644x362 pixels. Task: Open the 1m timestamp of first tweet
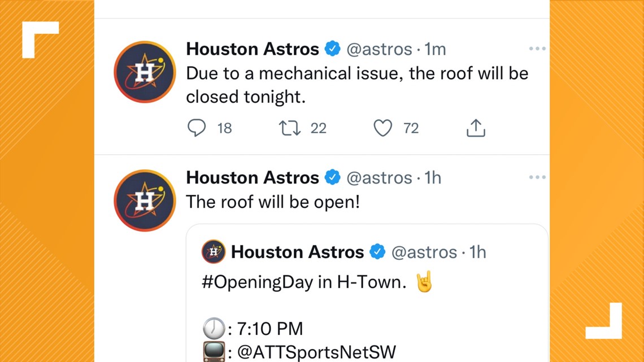[x=435, y=49]
